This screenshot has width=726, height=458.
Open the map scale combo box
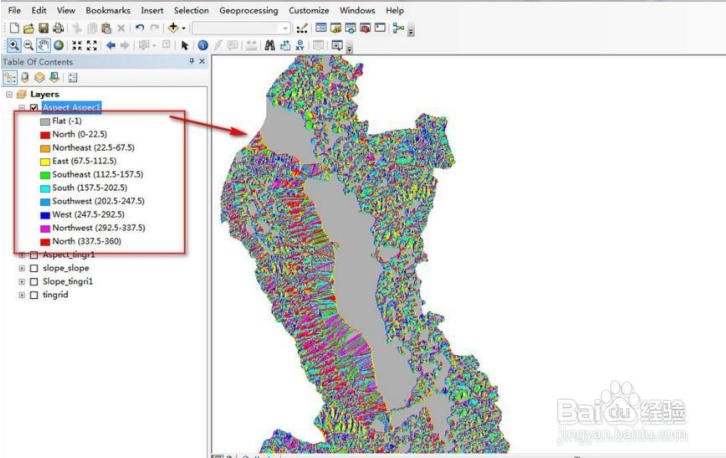click(241, 28)
